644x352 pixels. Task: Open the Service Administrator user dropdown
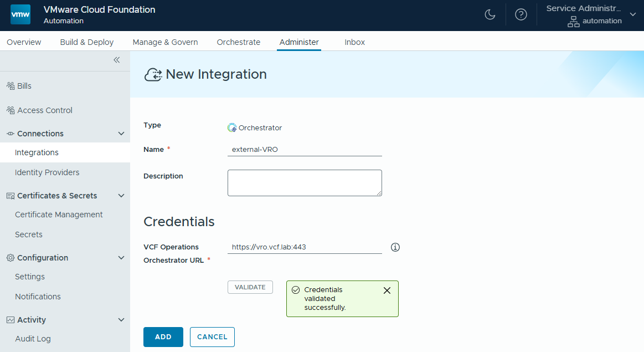coord(633,14)
